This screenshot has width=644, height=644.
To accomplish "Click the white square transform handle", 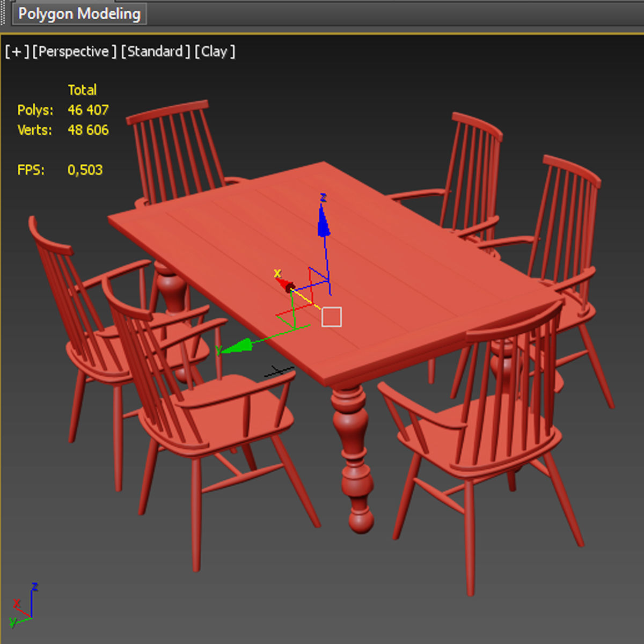I will coord(332,317).
